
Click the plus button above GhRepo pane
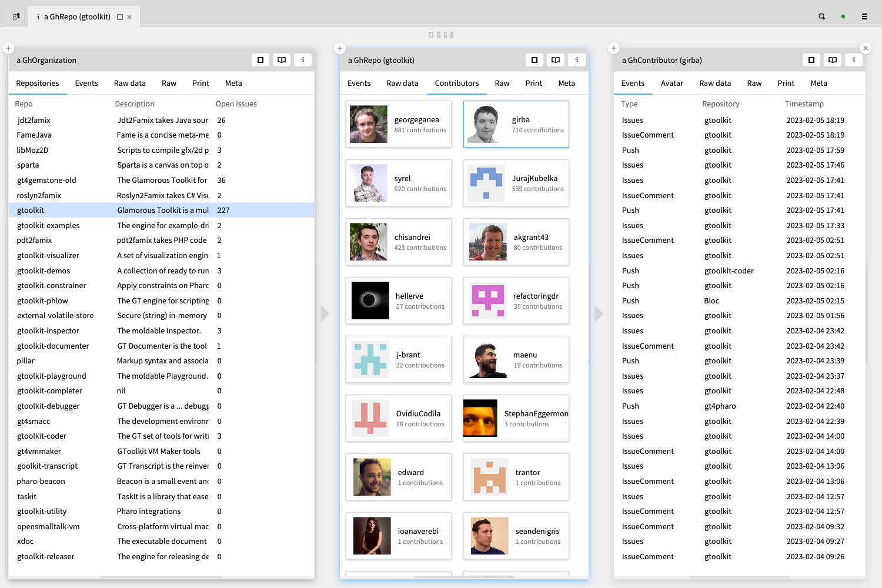(340, 48)
